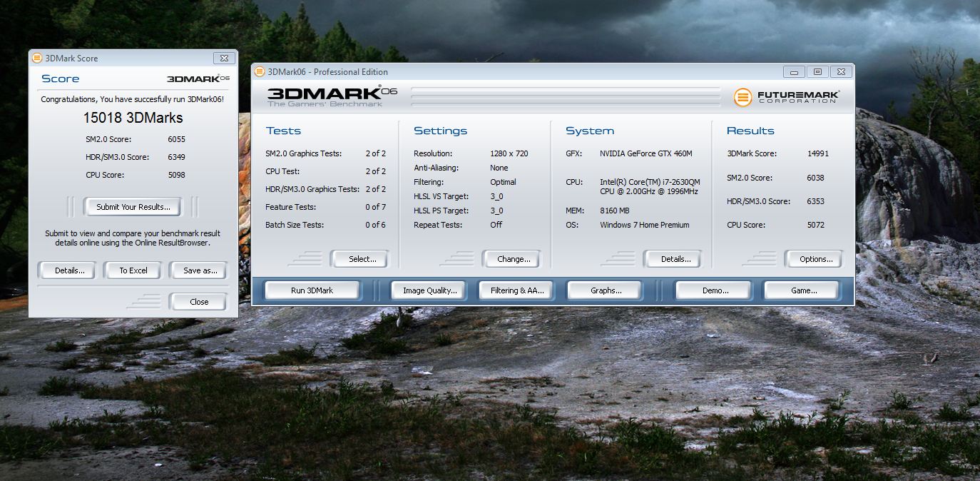Click the Score heading in Score window
The height and width of the screenshot is (481, 980).
point(60,79)
